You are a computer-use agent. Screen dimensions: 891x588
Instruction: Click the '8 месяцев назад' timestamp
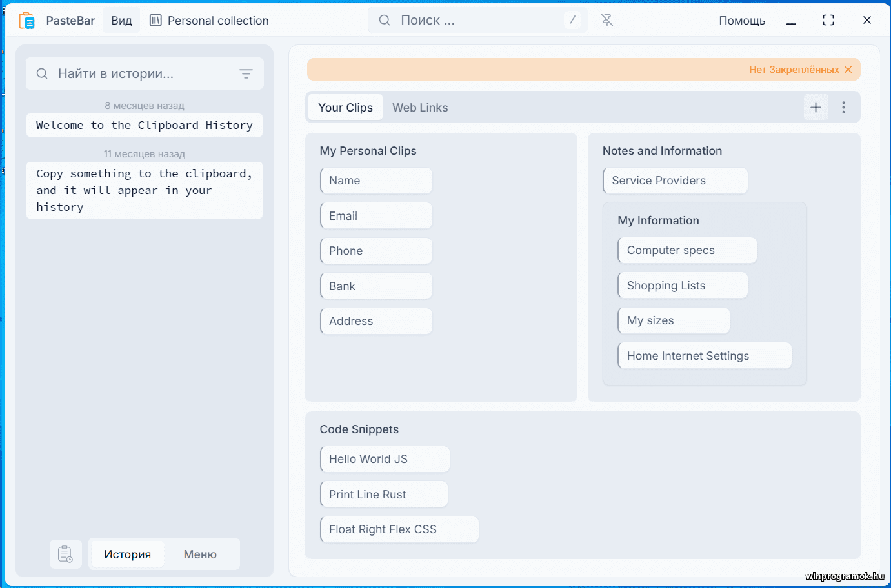pyautogui.click(x=145, y=106)
